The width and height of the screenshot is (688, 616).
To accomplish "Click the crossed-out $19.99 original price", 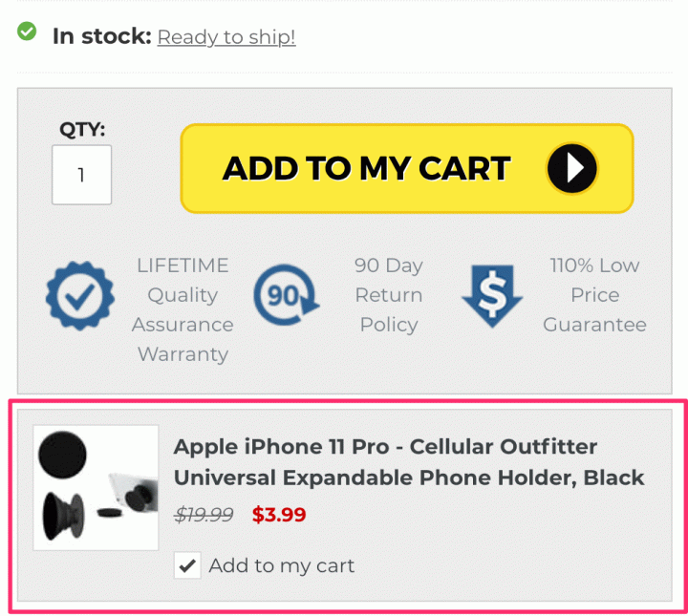I will (x=204, y=516).
